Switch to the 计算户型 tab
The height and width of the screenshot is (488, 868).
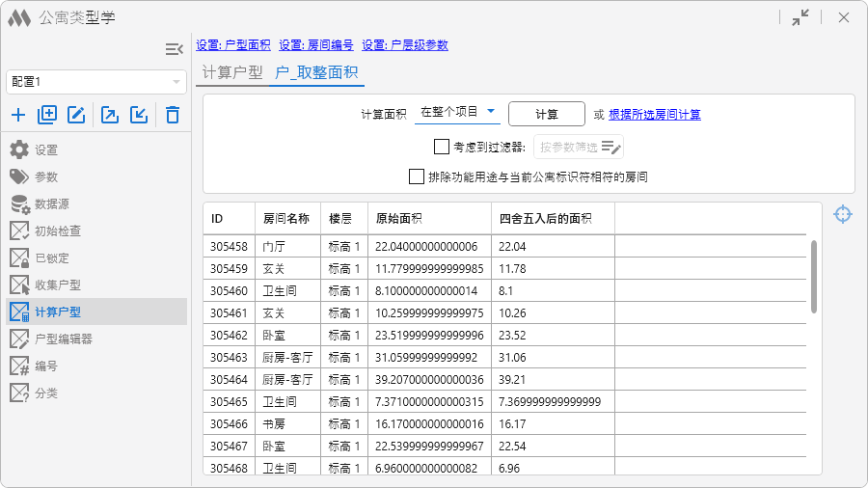point(231,72)
